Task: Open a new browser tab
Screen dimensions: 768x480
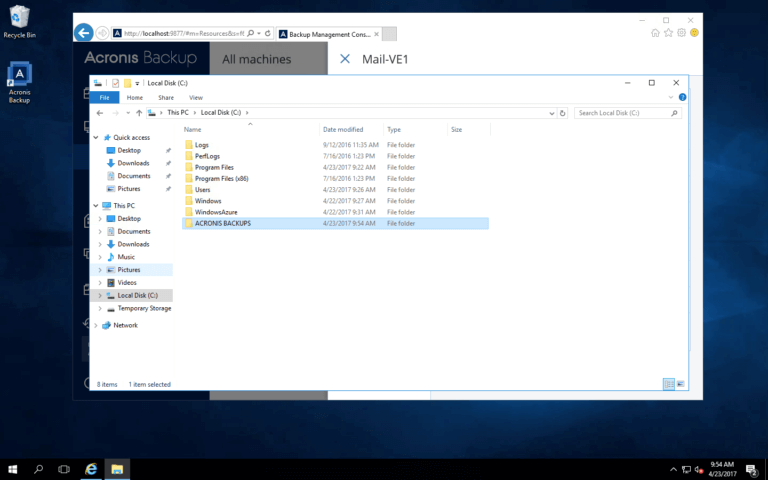Action: click(x=389, y=34)
